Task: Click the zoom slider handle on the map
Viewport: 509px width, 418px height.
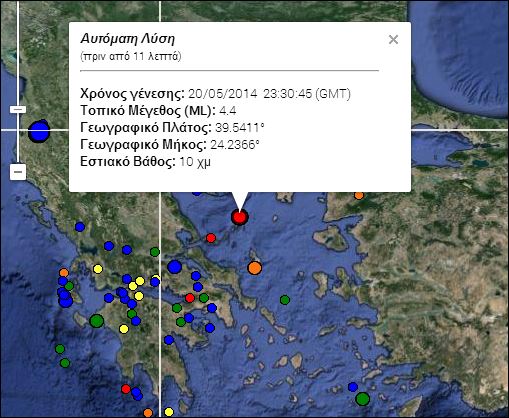Action: (x=18, y=109)
